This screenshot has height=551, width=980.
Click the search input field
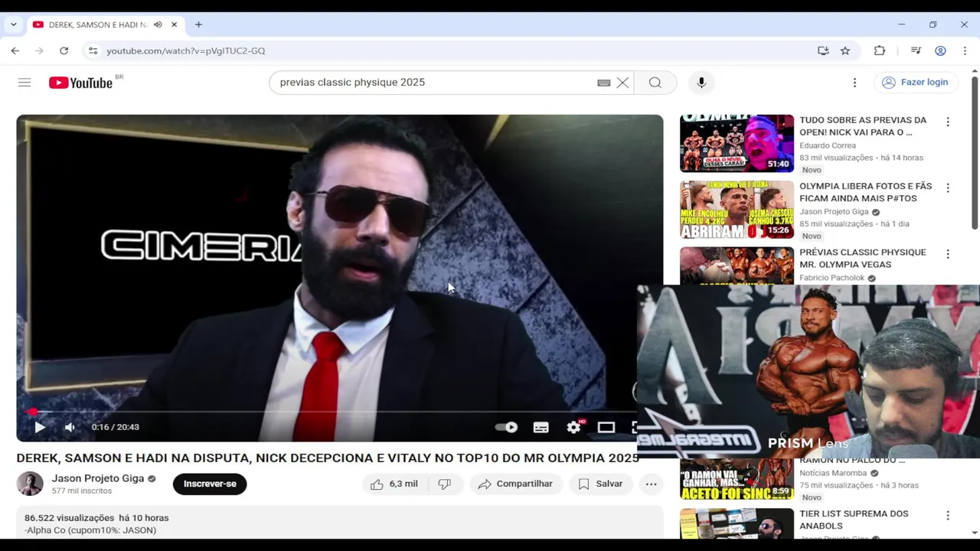[x=433, y=83]
